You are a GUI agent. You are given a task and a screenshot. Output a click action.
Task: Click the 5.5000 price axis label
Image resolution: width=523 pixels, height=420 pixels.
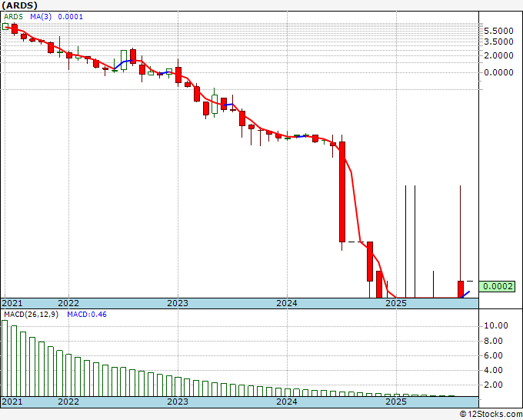(498, 31)
